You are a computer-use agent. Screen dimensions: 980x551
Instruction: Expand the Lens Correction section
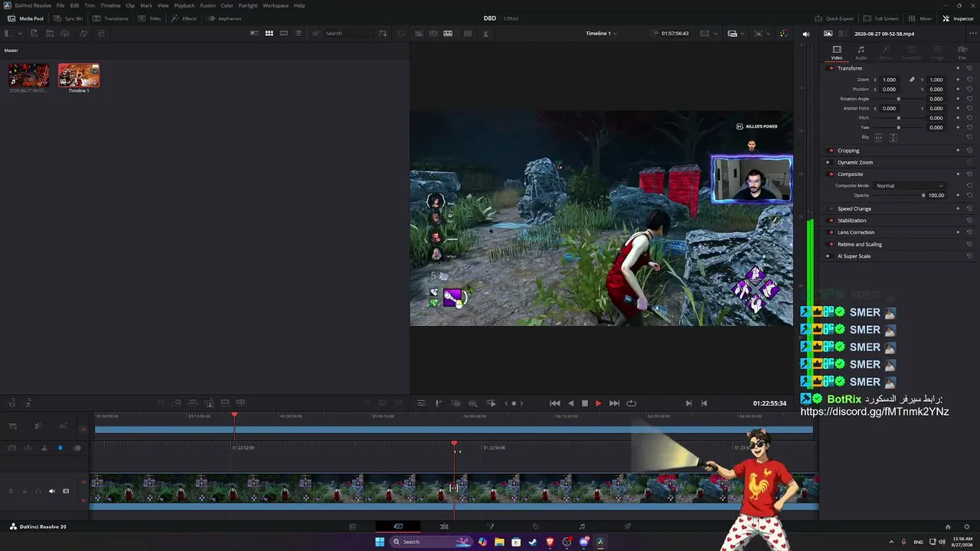pyautogui.click(x=856, y=233)
